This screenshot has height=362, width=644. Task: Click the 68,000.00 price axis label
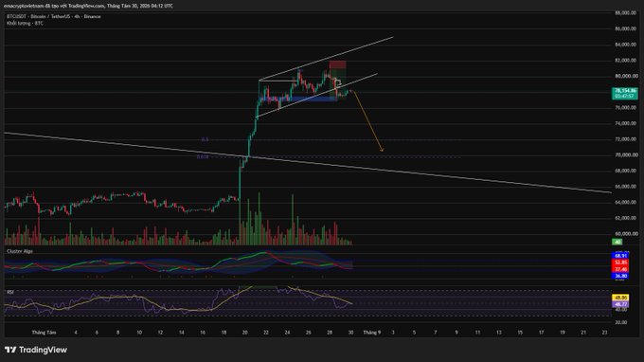[x=626, y=171]
